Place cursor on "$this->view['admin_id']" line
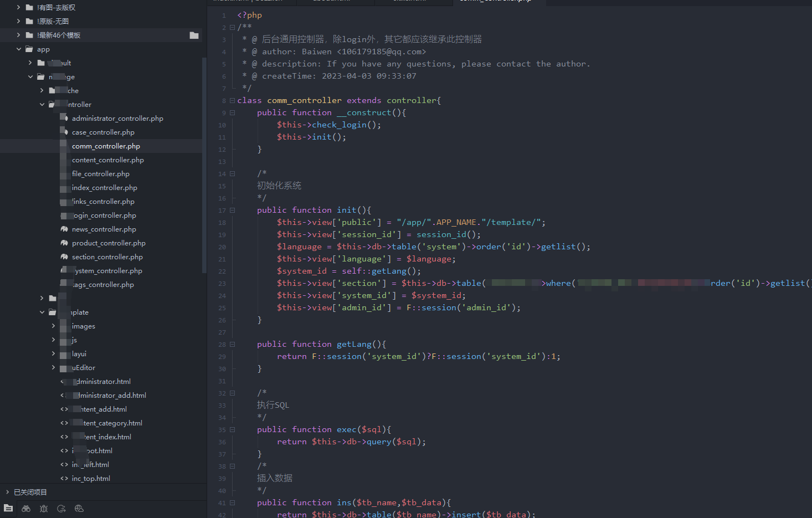Viewport: 812px width, 518px height. tap(399, 307)
